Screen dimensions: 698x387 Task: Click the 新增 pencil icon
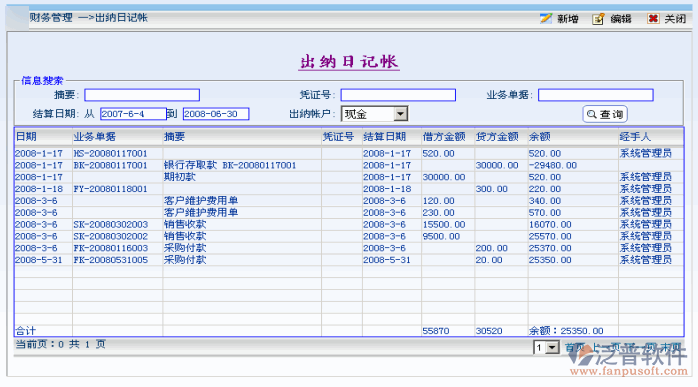(546, 18)
